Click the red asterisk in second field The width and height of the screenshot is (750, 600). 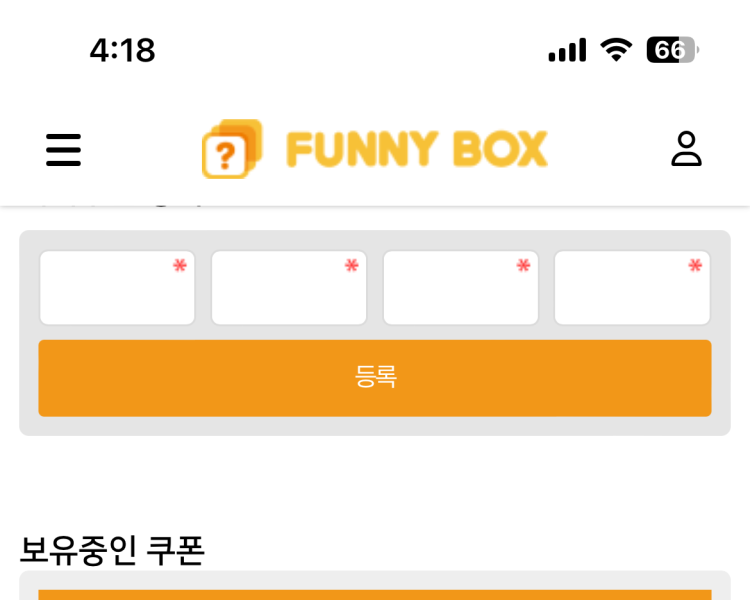[352, 265]
